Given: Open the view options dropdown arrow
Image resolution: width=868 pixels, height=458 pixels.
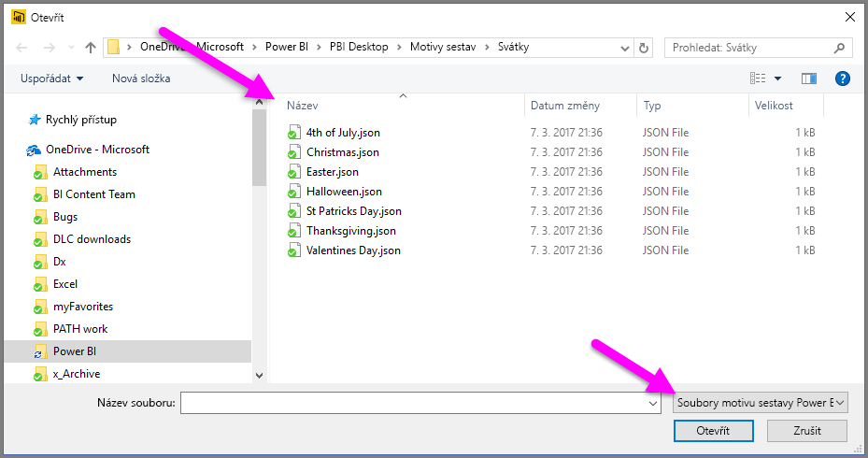Looking at the screenshot, I should (777, 79).
